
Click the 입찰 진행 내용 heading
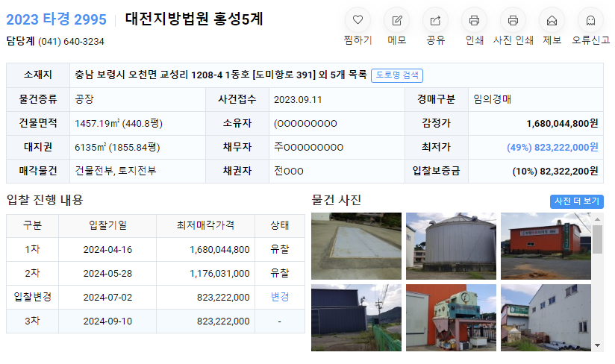pos(45,200)
